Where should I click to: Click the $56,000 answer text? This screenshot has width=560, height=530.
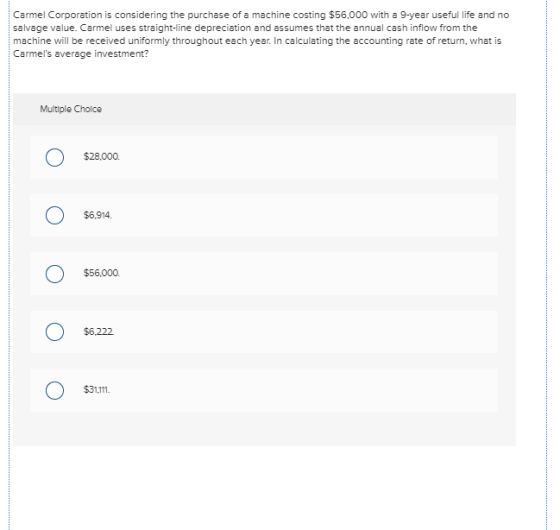coord(101,273)
